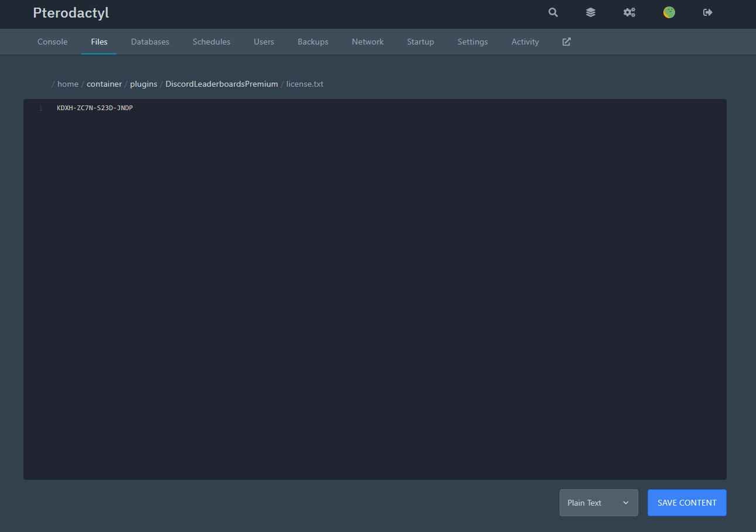Viewport: 756px width, 532px height.
Task: Open the server list layers icon
Action: tap(591, 12)
